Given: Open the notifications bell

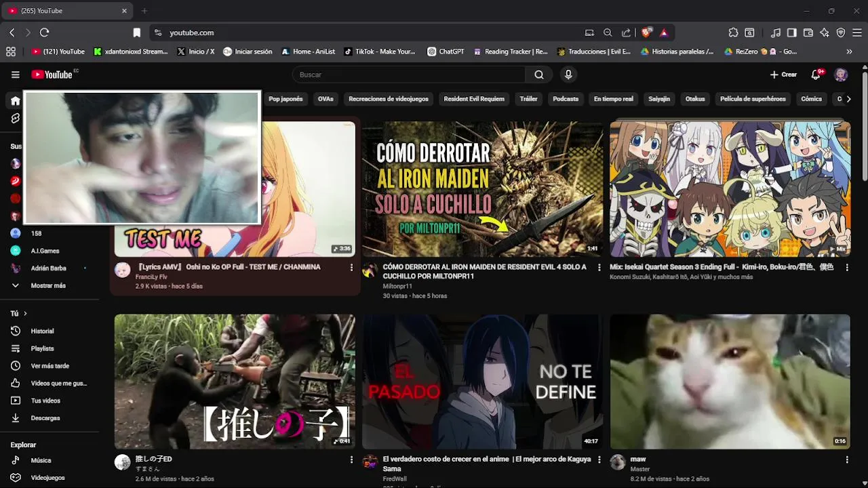Looking at the screenshot, I should [x=816, y=75].
